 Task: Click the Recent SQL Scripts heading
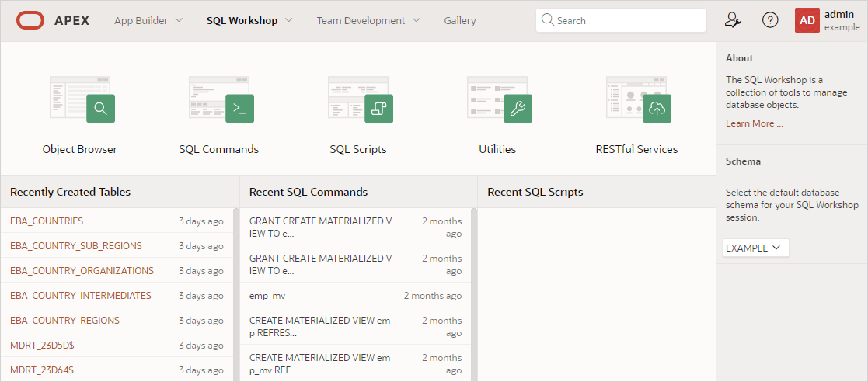535,192
